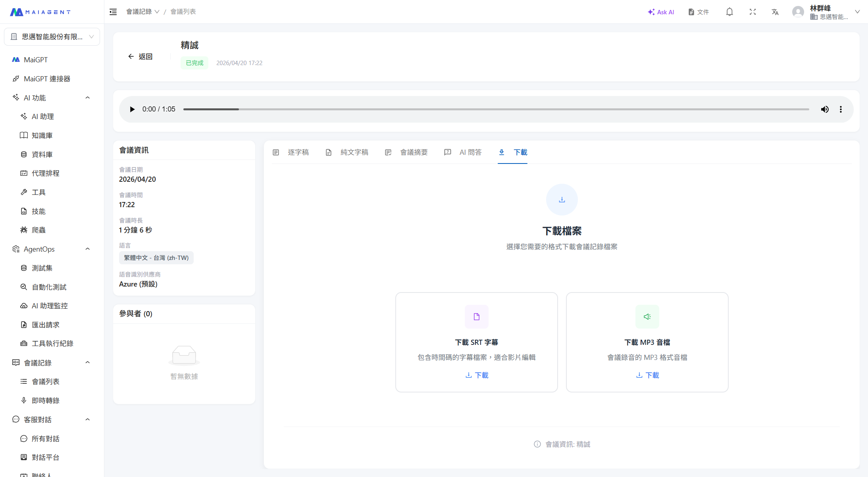The width and height of the screenshot is (868, 477).
Task: Open audio player more options menu
Action: pyautogui.click(x=841, y=109)
